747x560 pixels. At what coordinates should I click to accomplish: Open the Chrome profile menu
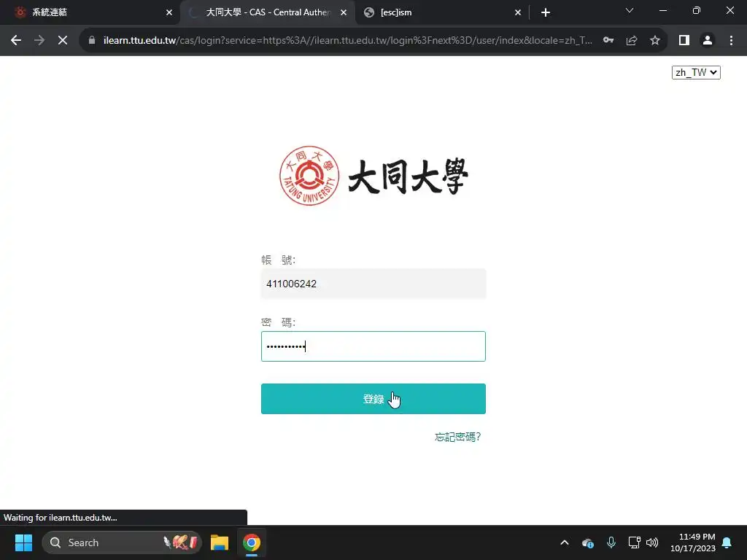click(708, 41)
